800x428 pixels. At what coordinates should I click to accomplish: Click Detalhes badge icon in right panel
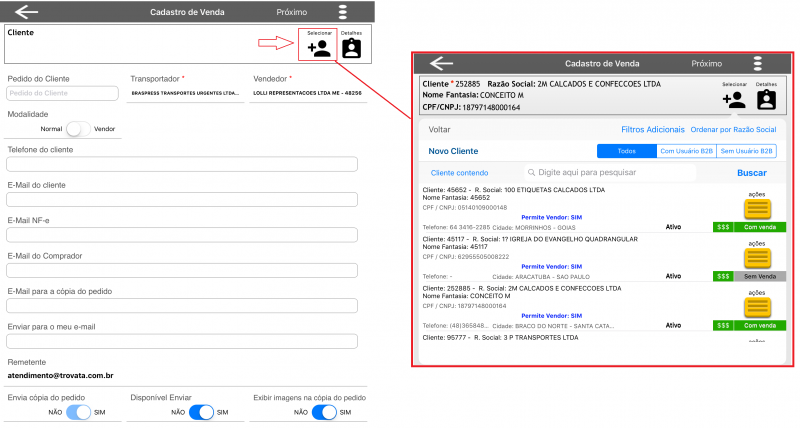(x=766, y=99)
